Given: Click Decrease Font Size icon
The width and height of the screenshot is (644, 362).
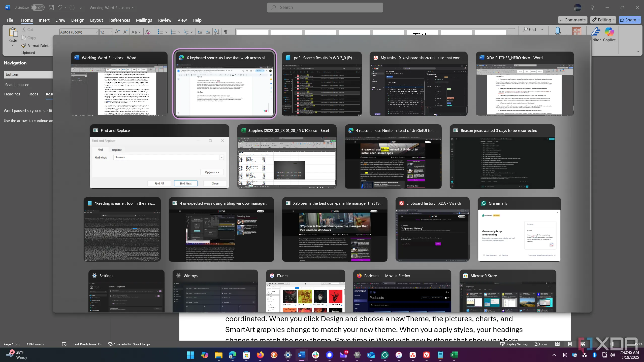Looking at the screenshot, I should click(x=125, y=32).
